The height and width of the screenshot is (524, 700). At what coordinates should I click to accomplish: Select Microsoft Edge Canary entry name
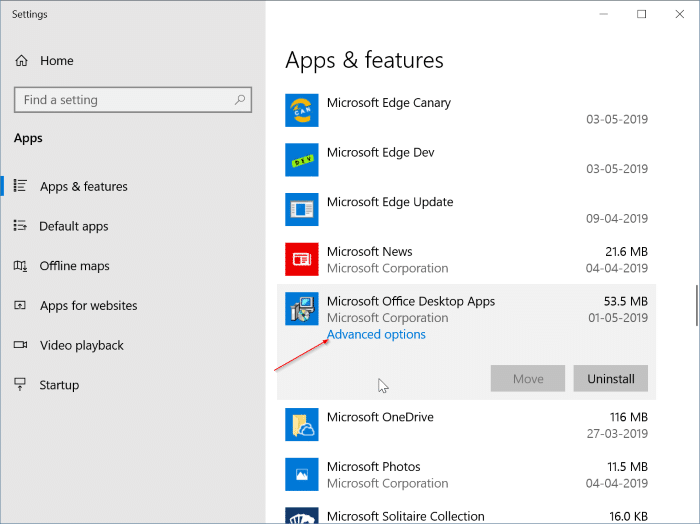(x=389, y=103)
